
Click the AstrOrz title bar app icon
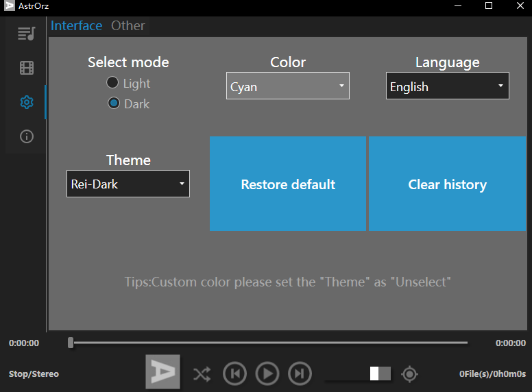click(9, 5)
